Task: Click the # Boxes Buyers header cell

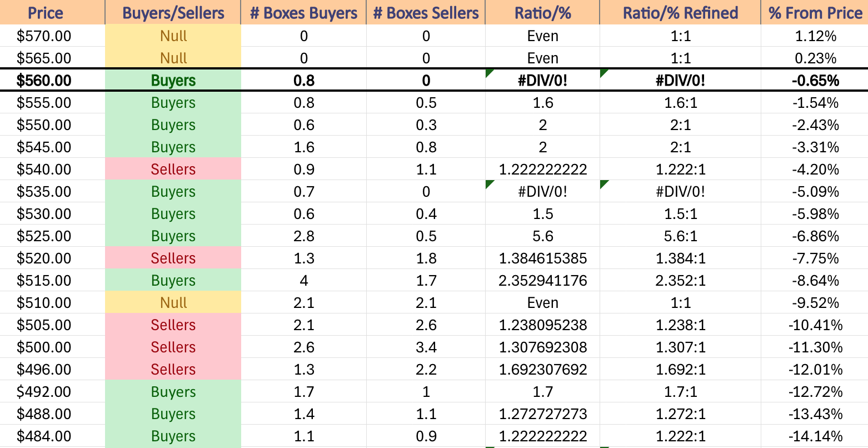Action: [x=303, y=12]
